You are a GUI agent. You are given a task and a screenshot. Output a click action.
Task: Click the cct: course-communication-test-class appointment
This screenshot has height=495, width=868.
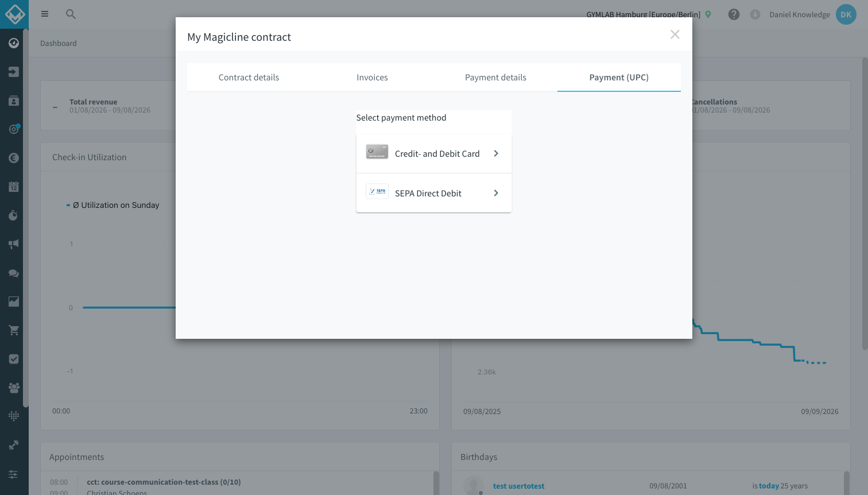[x=164, y=482]
